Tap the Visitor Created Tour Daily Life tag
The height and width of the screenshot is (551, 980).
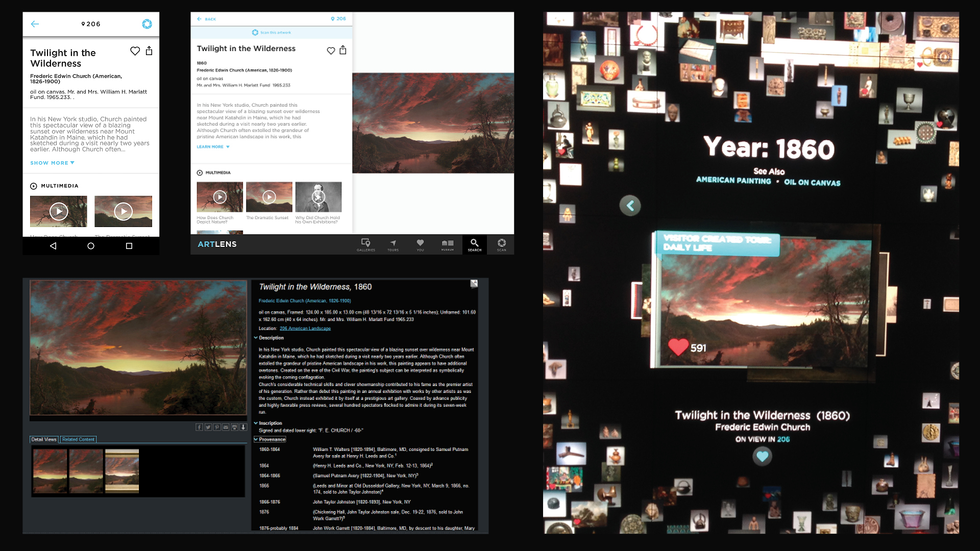tap(717, 243)
